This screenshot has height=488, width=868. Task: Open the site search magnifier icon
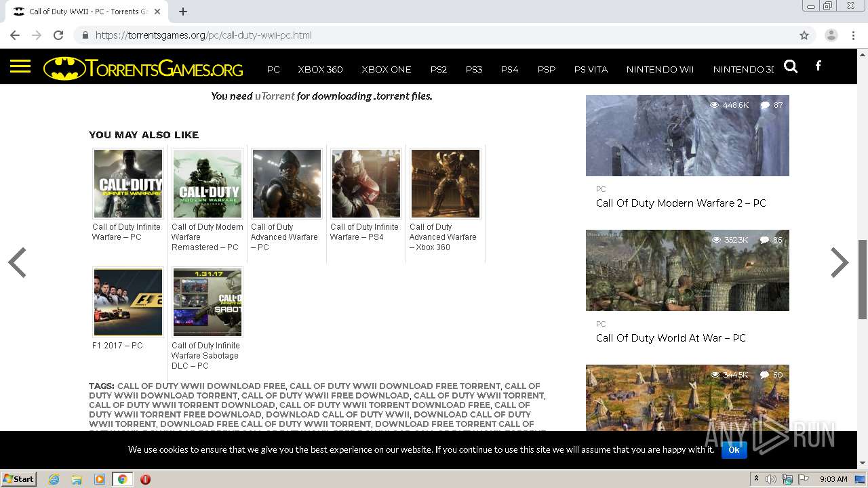click(x=791, y=66)
